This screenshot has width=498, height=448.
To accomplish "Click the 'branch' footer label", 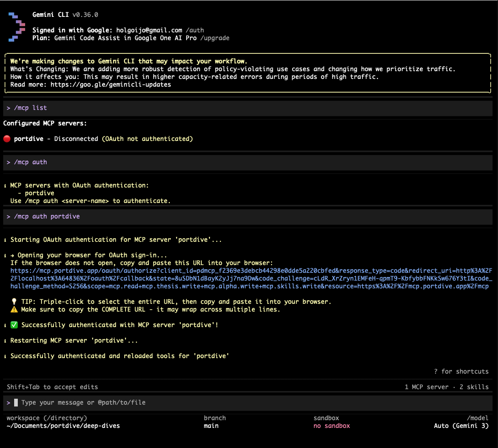I will [x=215, y=418].
